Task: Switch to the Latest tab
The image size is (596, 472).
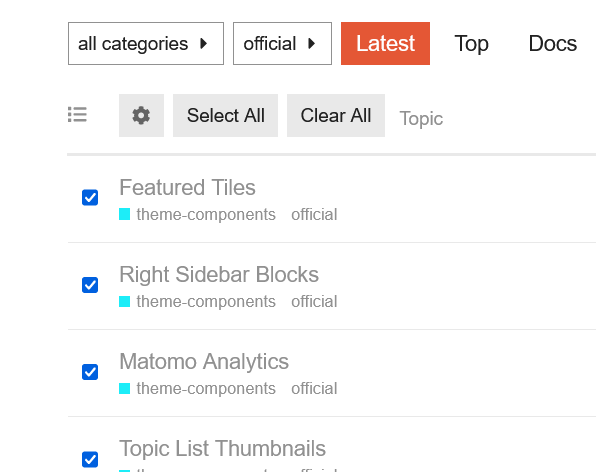Action: click(x=385, y=44)
